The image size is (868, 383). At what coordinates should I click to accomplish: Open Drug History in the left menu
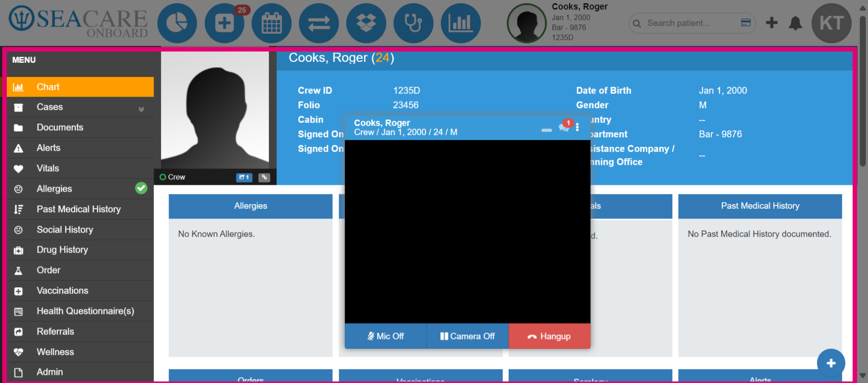click(x=80, y=250)
